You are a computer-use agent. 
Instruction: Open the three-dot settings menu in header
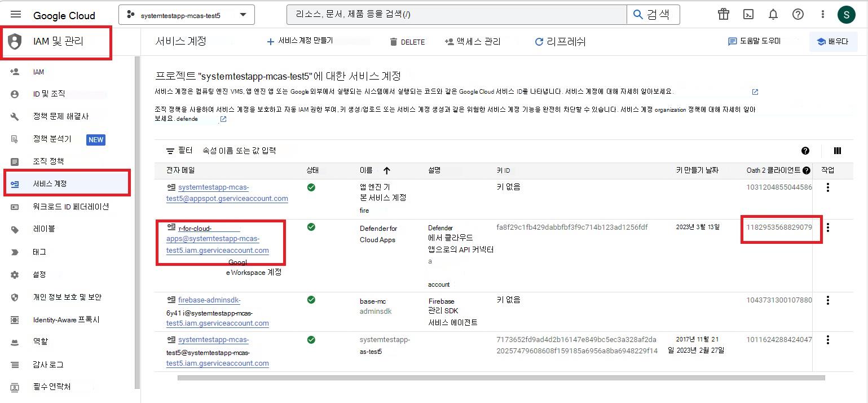(823, 15)
